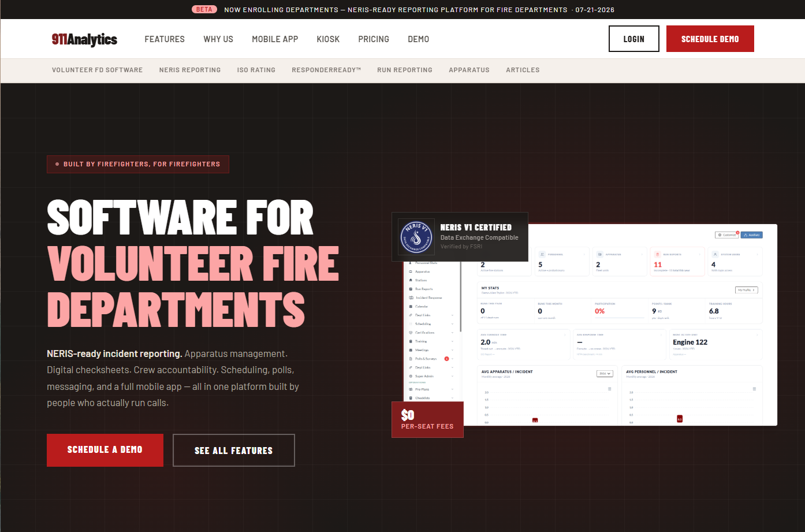This screenshot has height=532, width=805.
Task: Expand the Pre-Plans sidebar chevron
Action: [x=452, y=389]
